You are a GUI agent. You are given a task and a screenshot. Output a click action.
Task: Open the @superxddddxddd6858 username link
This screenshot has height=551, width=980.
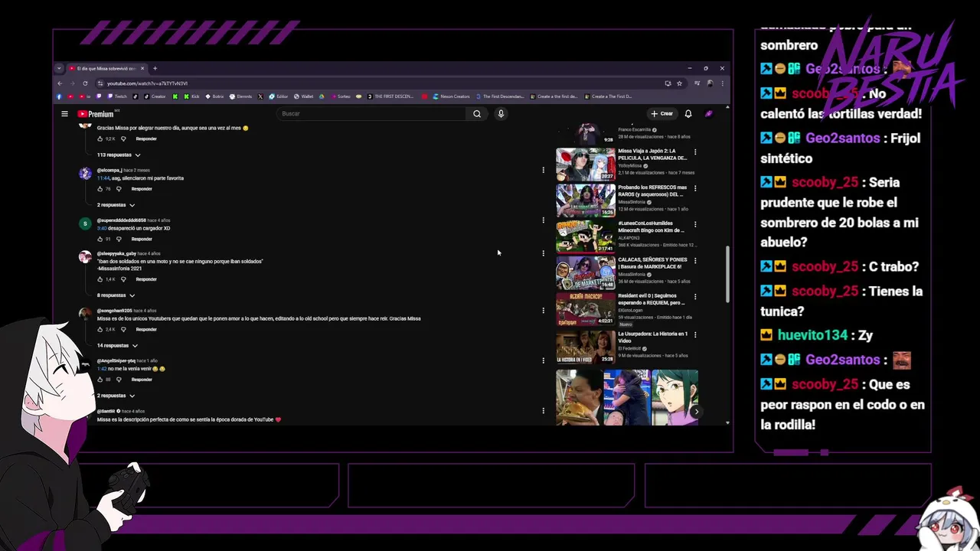pyautogui.click(x=121, y=220)
